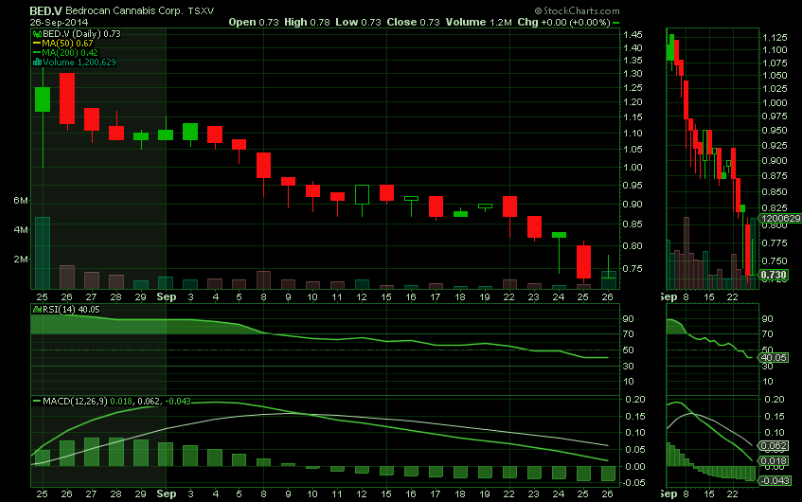Click the green MA(200) legend line marker
The height and width of the screenshot is (502, 802).
tap(34, 53)
